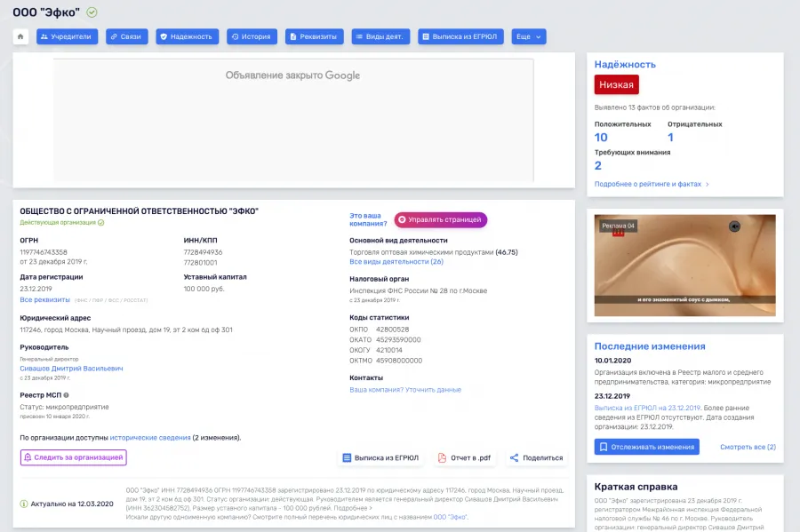
Task: Click the people icon in Учредители tab
Action: [44, 36]
